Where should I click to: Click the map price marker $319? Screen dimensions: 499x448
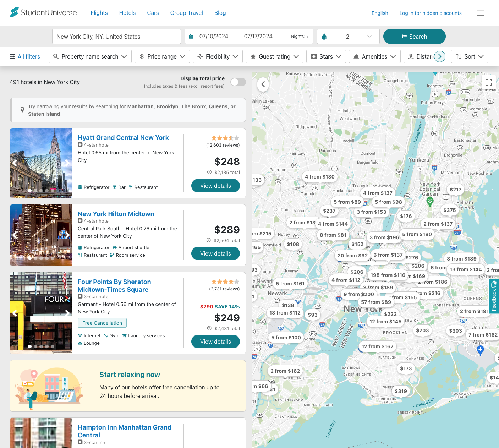(401, 391)
